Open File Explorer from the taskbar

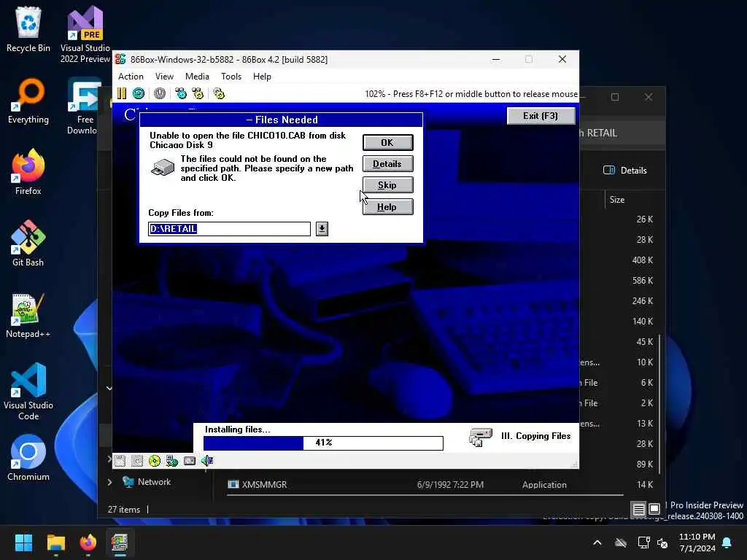pos(55,542)
